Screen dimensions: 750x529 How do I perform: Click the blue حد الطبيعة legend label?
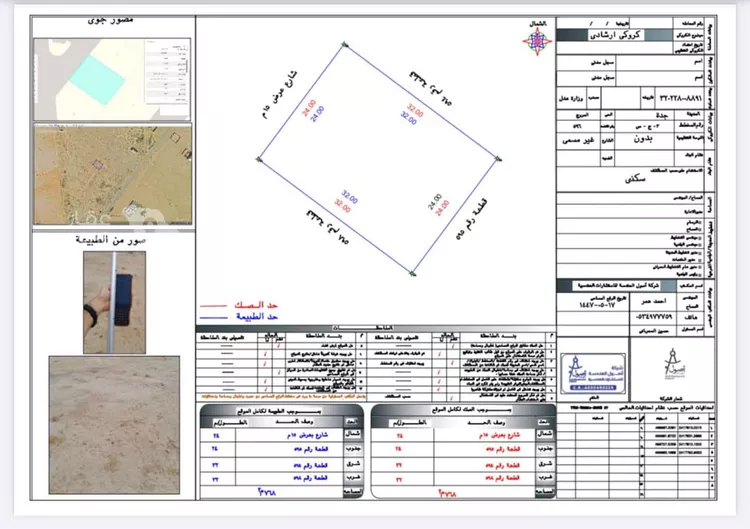click(257, 317)
